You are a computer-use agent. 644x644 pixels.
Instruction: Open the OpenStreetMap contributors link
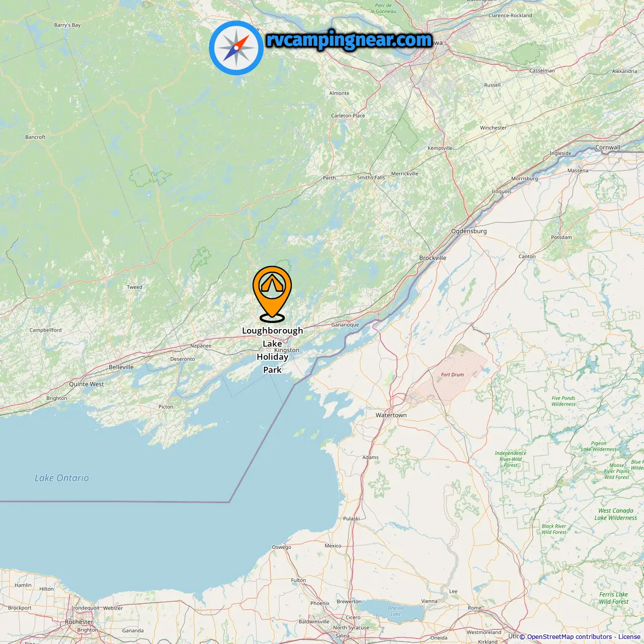pos(570,637)
